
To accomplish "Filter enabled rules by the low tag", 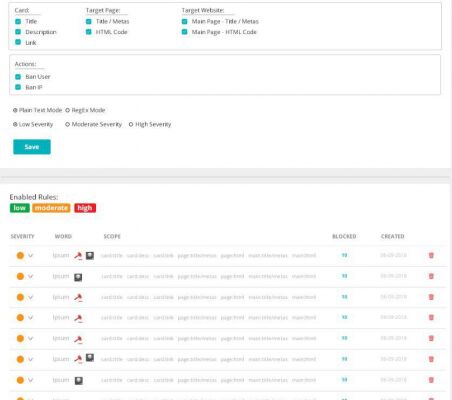I will 20,208.
